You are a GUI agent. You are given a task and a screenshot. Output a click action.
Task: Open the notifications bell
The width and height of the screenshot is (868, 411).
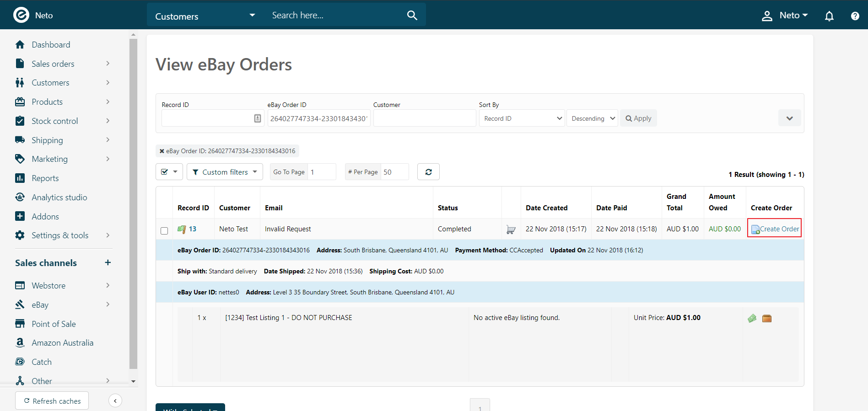point(829,16)
